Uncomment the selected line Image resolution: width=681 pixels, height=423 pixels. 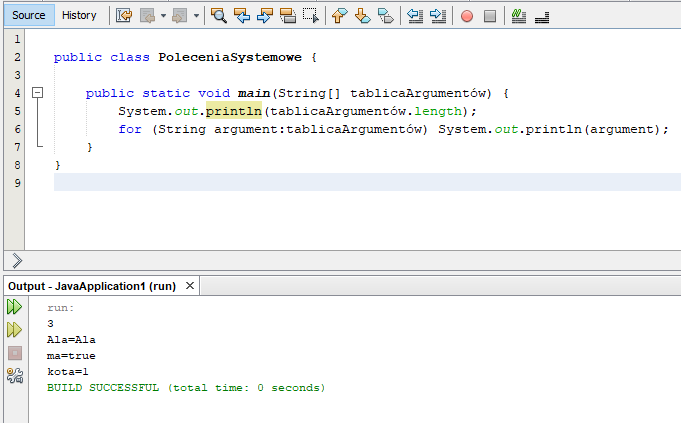point(541,15)
